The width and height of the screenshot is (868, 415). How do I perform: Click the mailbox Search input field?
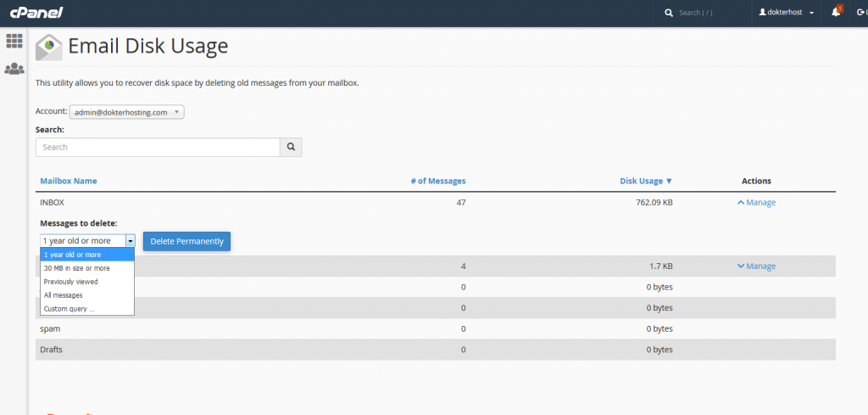coord(158,147)
